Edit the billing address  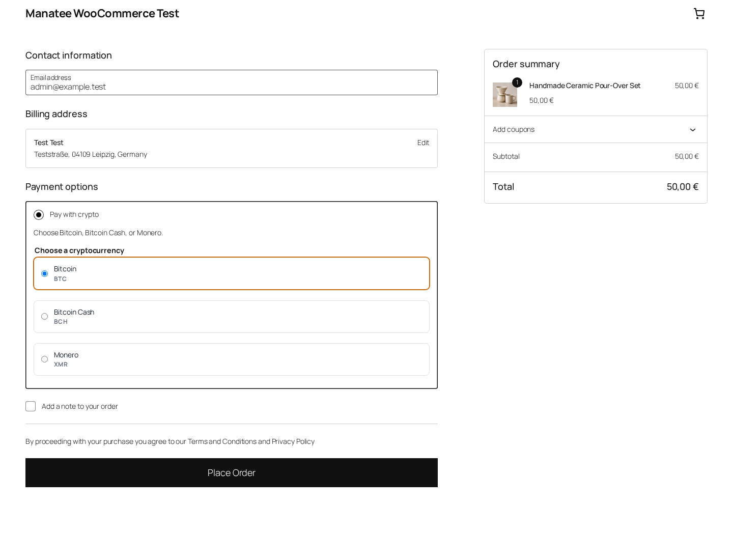click(x=423, y=143)
